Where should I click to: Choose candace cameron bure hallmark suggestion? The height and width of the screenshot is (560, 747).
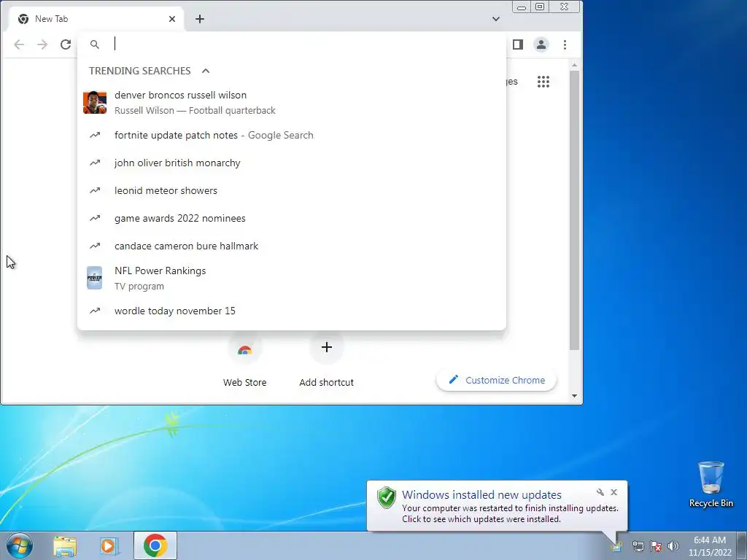[292, 246]
